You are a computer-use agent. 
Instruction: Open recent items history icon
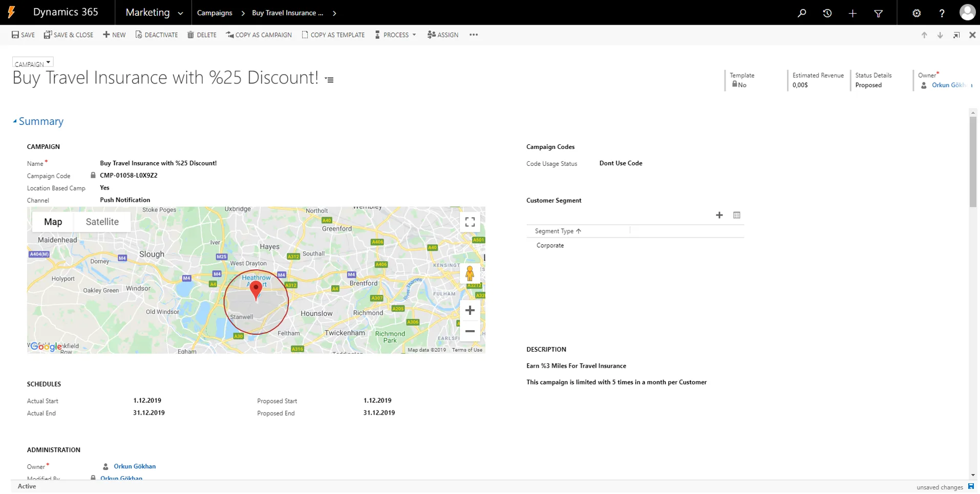(827, 13)
